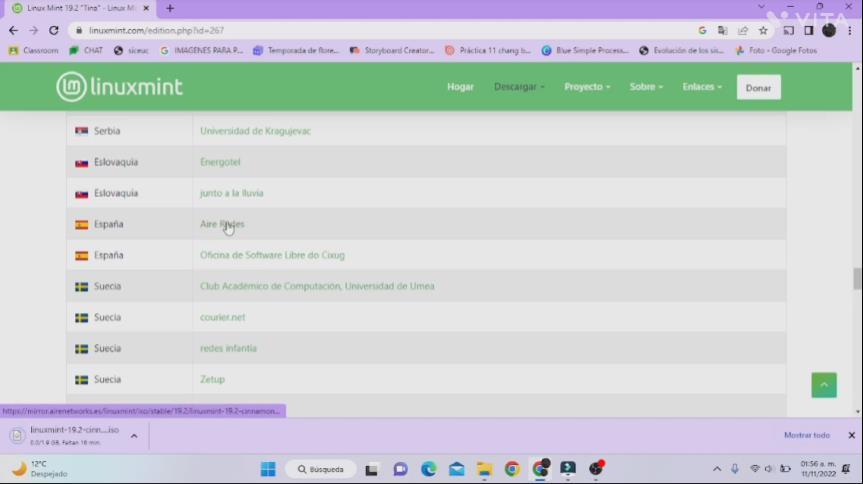Select the Linux Mint 19.2 Tina tab
The width and height of the screenshot is (863, 484).
pyautogui.click(x=80, y=8)
